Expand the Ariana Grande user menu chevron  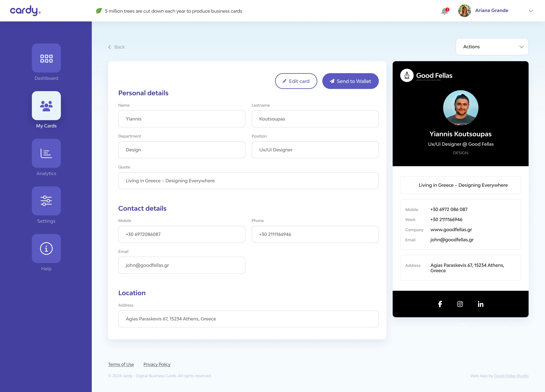(x=531, y=11)
